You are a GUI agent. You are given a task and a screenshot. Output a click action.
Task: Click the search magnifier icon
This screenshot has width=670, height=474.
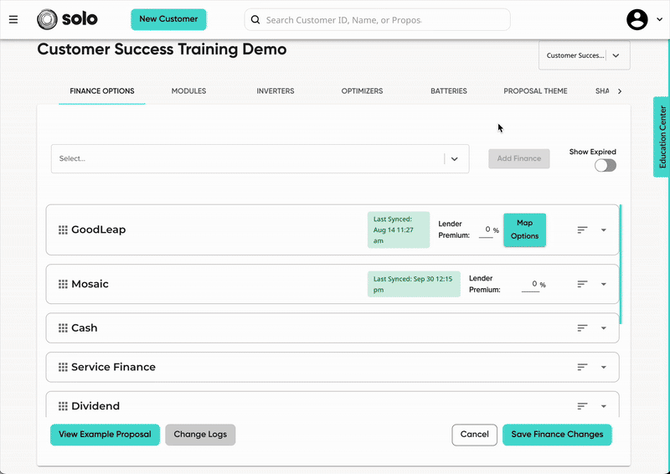(256, 20)
